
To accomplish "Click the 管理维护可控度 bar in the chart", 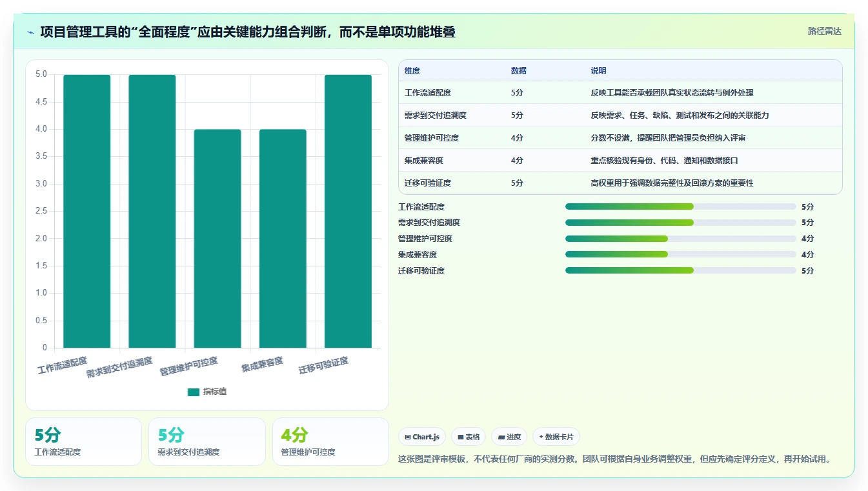I will pyautogui.click(x=217, y=239).
